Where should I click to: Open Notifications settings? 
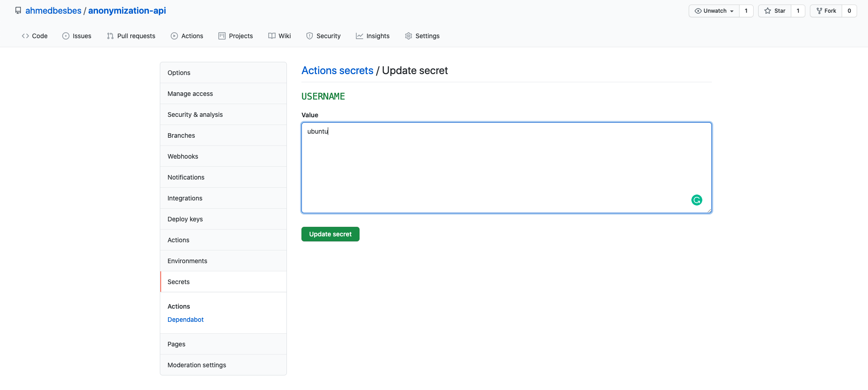click(223, 177)
